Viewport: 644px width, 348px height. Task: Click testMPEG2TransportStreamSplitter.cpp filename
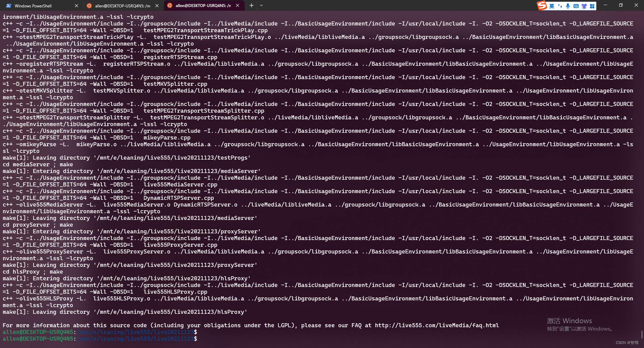coord(204,111)
